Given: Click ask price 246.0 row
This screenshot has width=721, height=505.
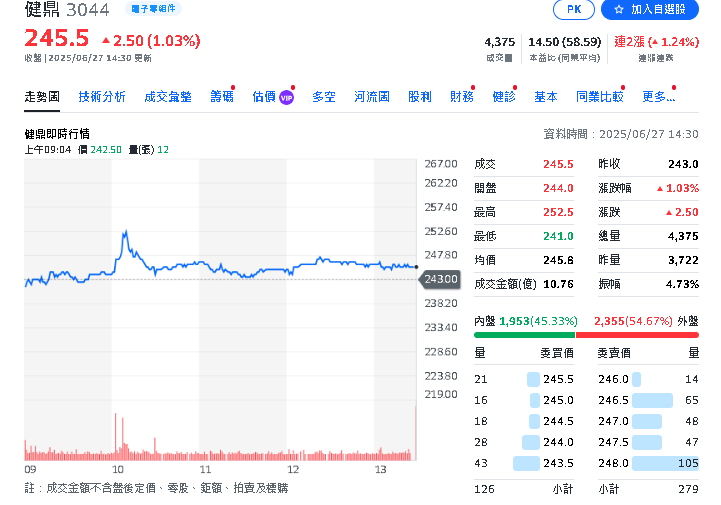Looking at the screenshot, I should pyautogui.click(x=648, y=379).
